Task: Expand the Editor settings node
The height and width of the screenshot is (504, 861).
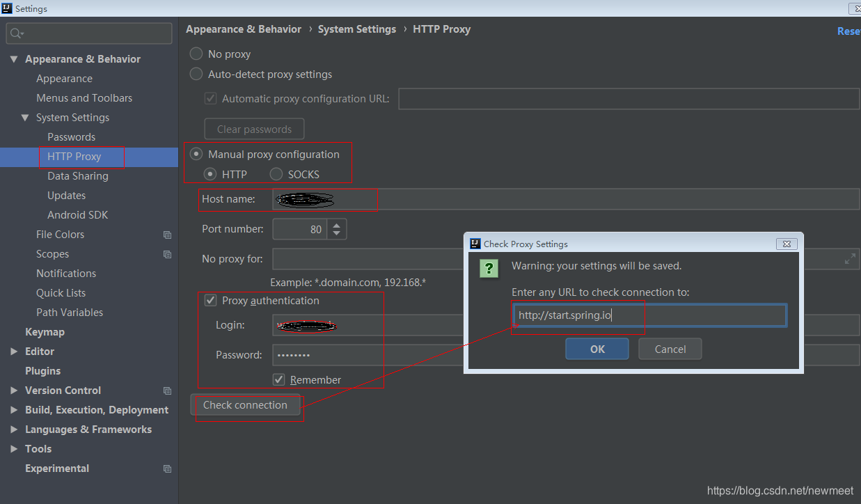Action: tap(14, 352)
